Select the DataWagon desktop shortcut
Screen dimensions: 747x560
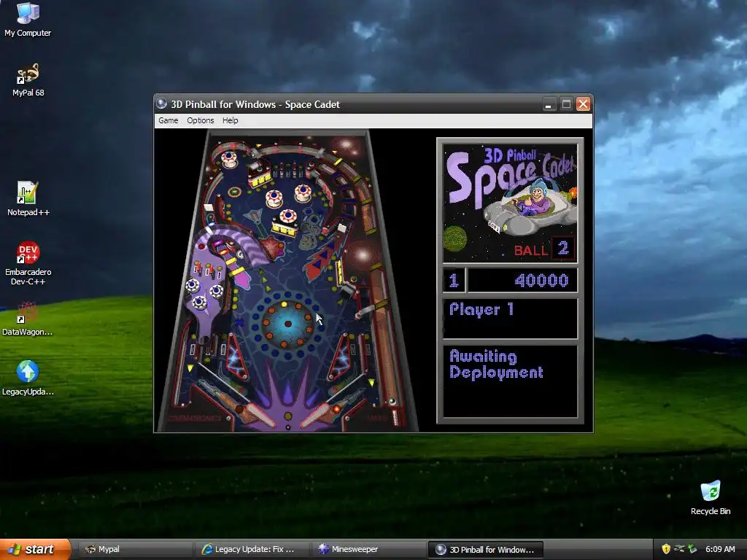point(28,319)
